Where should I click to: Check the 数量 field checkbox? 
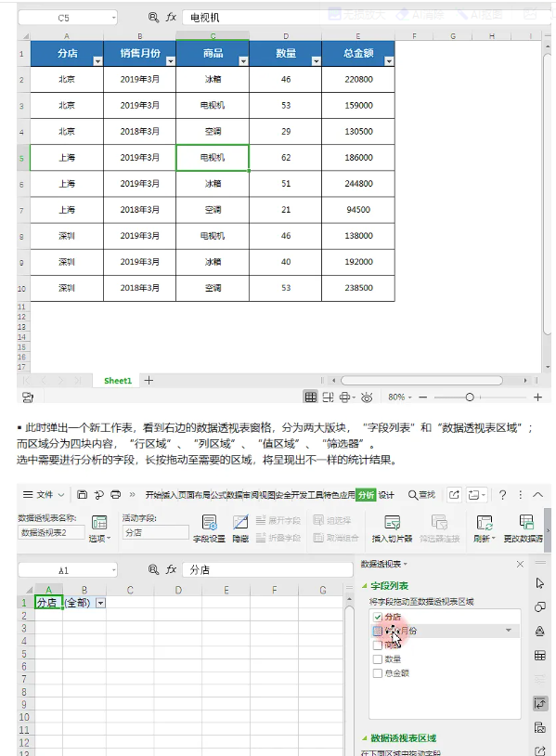click(x=378, y=659)
